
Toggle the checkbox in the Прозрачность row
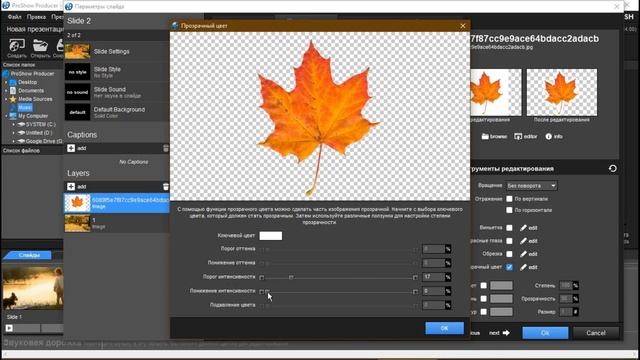(484, 298)
